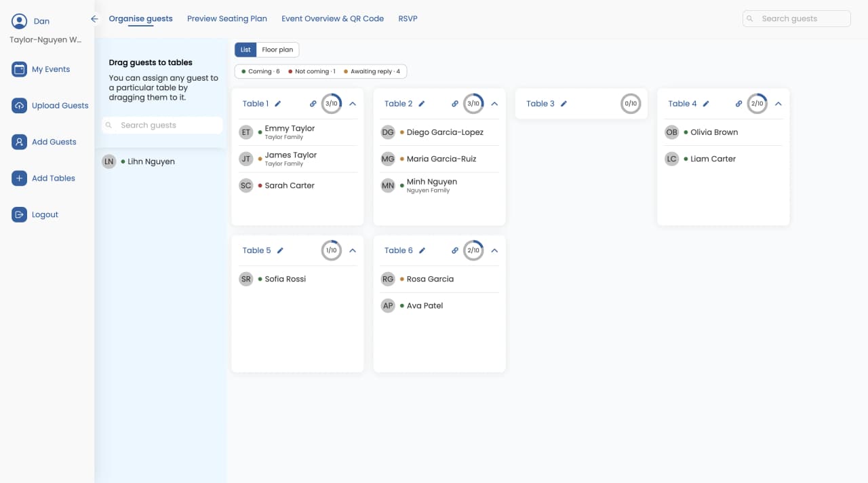The width and height of the screenshot is (868, 483).
Task: Open the RSVP tab
Action: tap(408, 19)
